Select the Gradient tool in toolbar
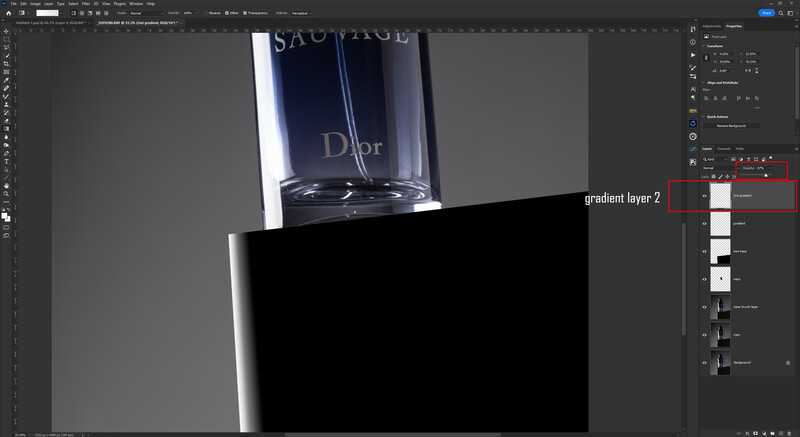 tap(6, 129)
